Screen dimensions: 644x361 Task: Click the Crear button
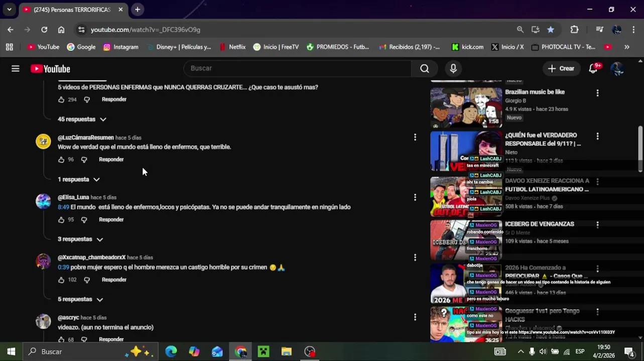pos(561,69)
